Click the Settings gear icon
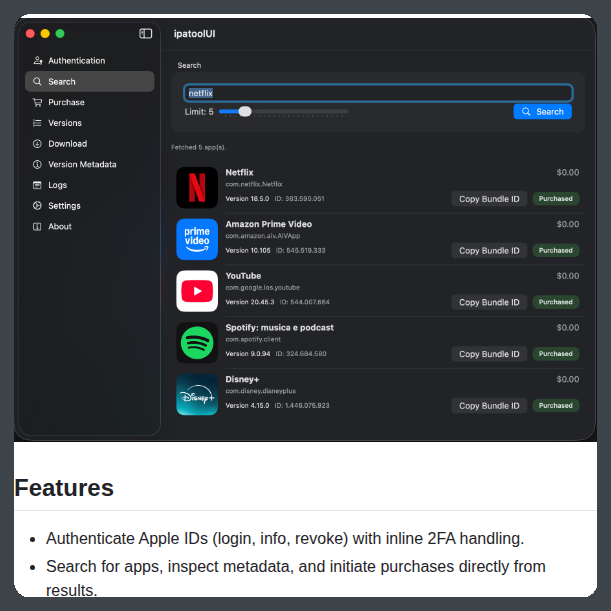 coord(37,205)
